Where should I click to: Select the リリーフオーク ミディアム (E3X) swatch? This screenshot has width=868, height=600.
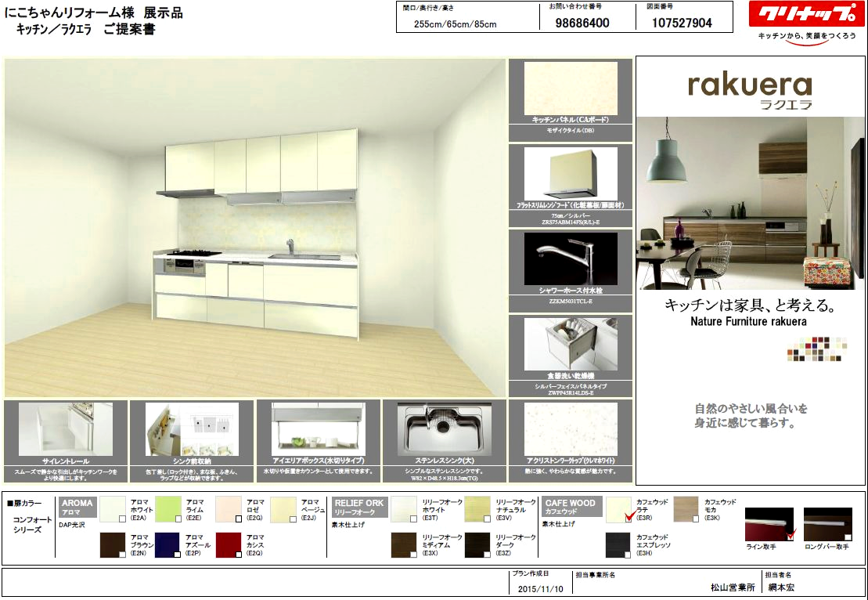coord(404,544)
